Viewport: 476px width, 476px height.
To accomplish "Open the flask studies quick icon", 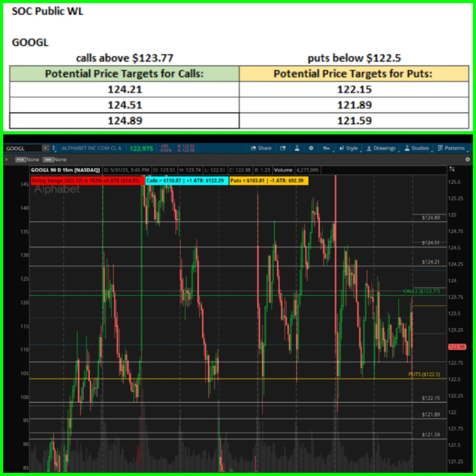I will coord(297,148).
